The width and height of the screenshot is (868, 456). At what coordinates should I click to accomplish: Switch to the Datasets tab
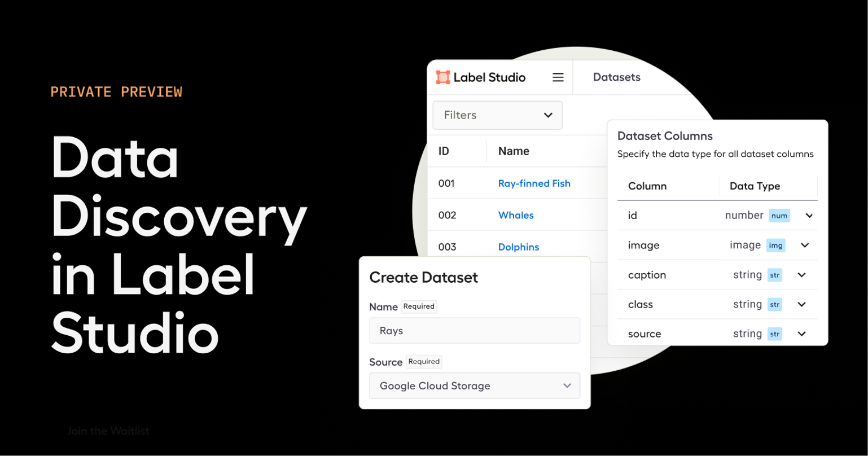[616, 77]
